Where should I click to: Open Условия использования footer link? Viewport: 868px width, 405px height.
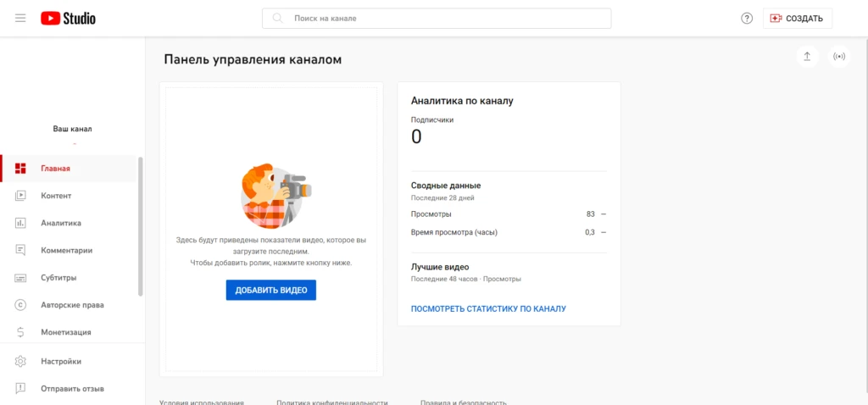tap(202, 402)
